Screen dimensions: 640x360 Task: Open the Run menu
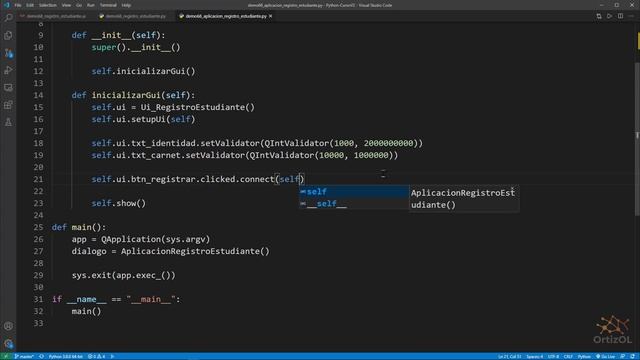91,5
